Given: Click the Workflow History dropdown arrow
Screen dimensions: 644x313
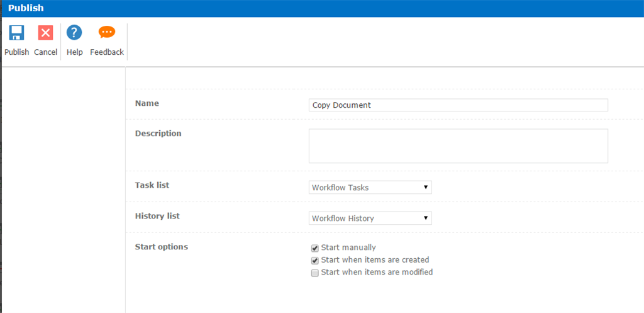Looking at the screenshot, I should tap(426, 219).
